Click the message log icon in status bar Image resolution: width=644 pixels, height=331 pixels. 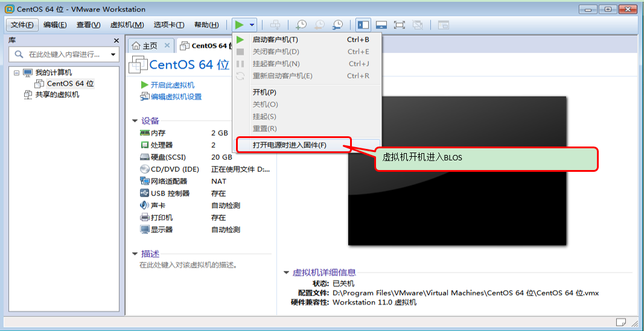[621, 321]
